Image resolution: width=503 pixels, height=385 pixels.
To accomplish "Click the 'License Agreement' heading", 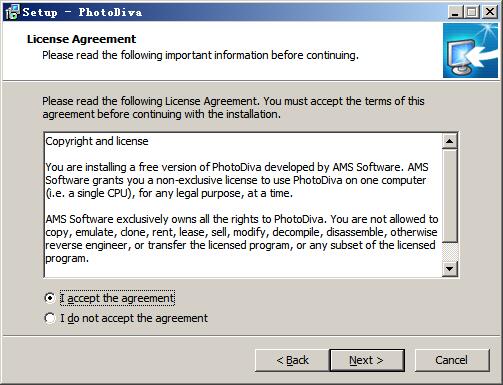I will 81,39.
